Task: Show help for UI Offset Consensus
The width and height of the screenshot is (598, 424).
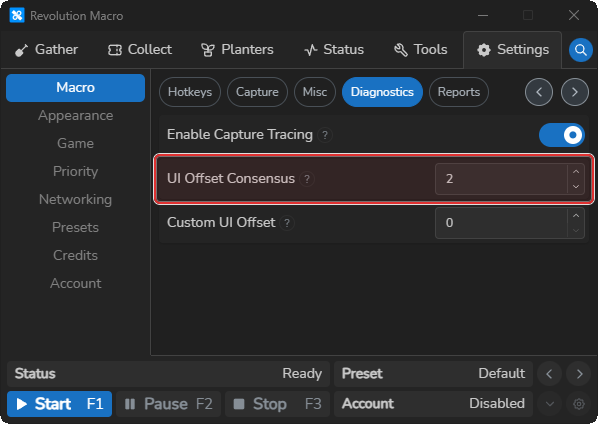Action: pos(307,179)
